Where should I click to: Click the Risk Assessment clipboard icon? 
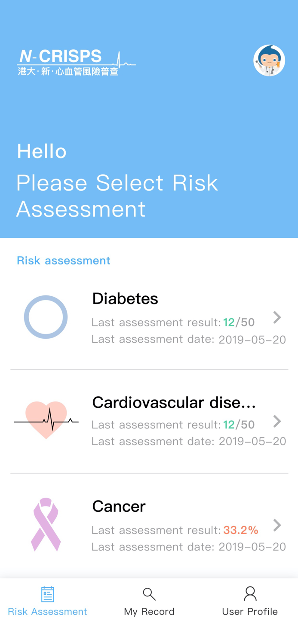tap(47, 594)
